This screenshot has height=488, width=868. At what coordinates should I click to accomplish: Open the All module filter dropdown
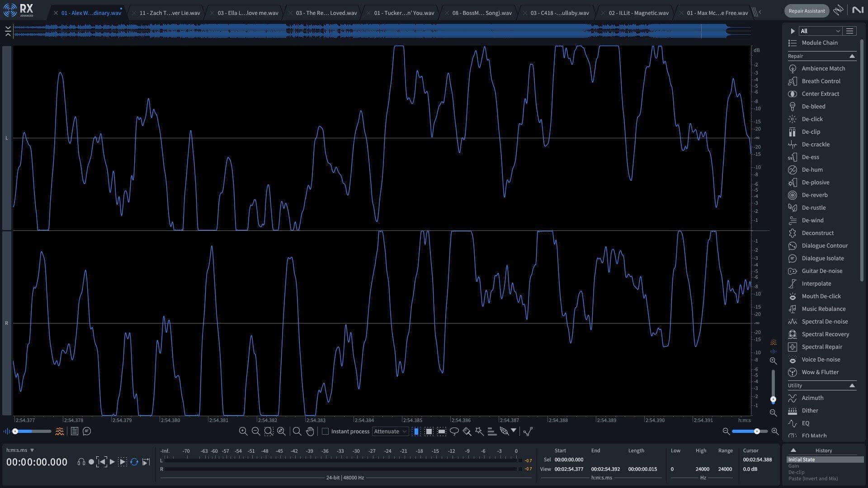[x=820, y=31]
